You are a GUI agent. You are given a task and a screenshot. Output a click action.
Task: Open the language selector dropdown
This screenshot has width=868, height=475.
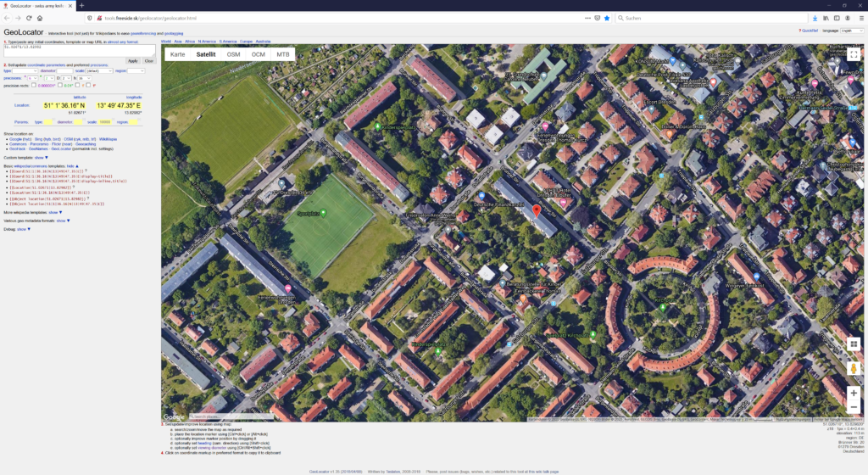851,31
